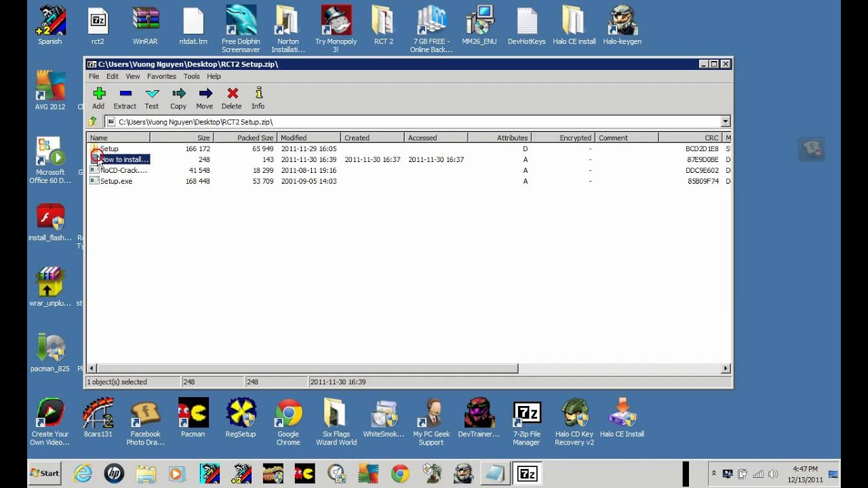Screen dimensions: 868x488
Task: Open Chrome from the taskbar
Action: [400, 473]
